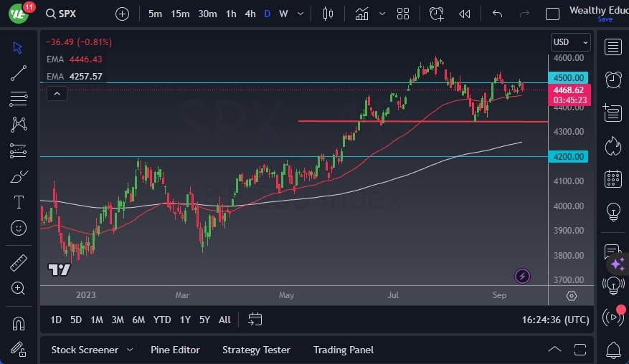The width and height of the screenshot is (629, 364).
Task: Select the 4h timeframe button
Action: coord(250,14)
